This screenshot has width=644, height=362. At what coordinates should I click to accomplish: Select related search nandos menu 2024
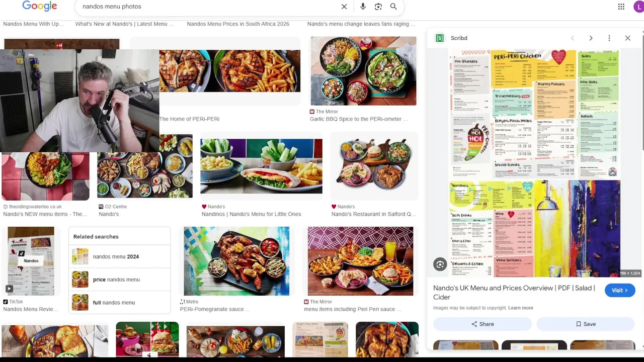[120, 256]
